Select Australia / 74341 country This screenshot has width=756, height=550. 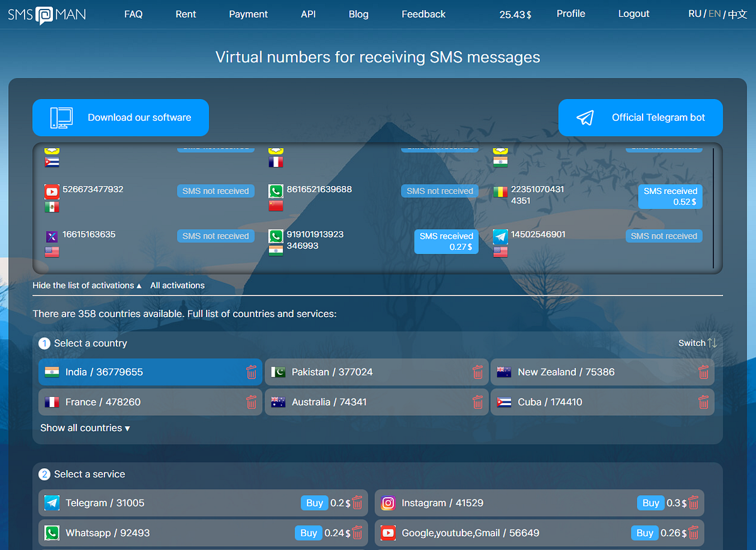tap(376, 402)
